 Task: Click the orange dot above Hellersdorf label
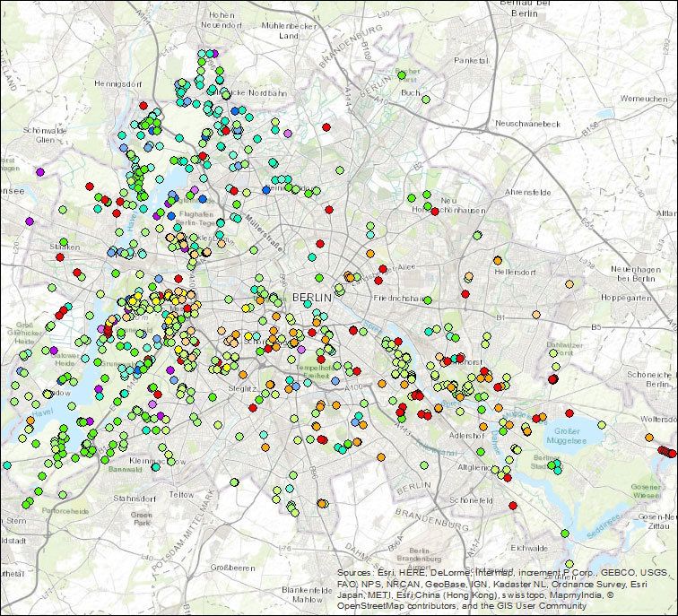pos(498,260)
